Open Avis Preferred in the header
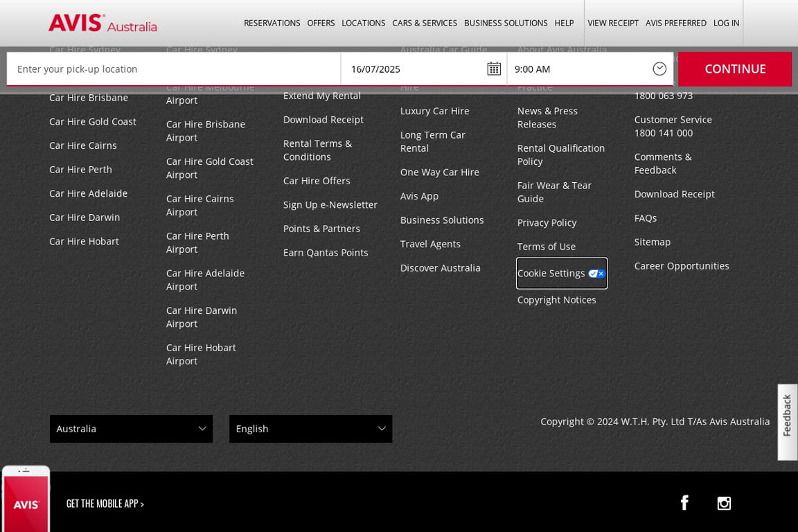Viewport: 798px width, 532px height. (x=676, y=23)
